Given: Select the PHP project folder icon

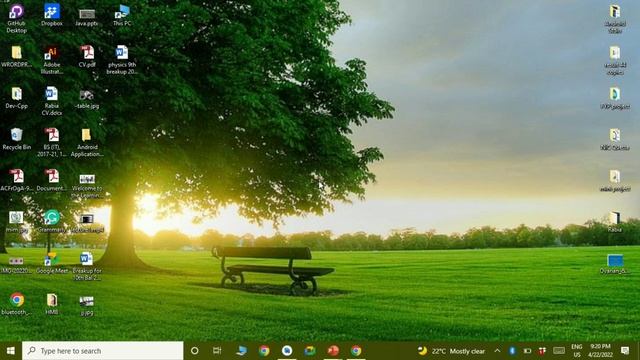Looking at the screenshot, I should 615,98.
